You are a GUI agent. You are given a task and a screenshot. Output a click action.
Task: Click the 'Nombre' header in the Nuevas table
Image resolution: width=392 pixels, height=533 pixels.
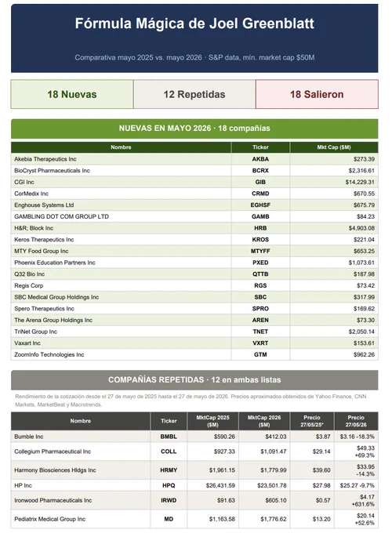coord(121,147)
